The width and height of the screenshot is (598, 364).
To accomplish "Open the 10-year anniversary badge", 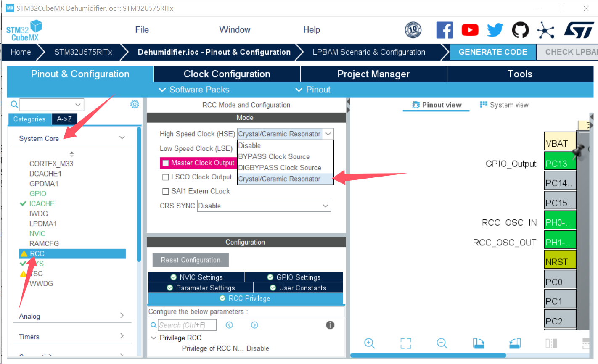I will [x=413, y=30].
